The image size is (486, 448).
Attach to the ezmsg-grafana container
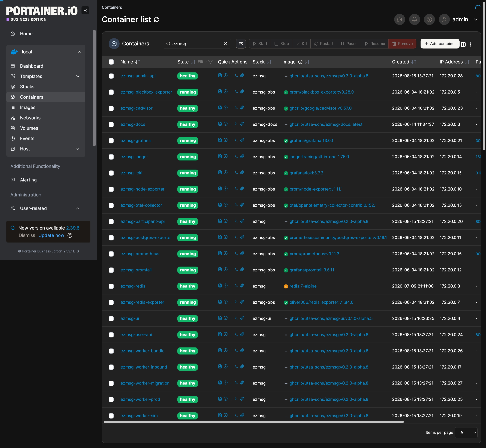coord(242,140)
